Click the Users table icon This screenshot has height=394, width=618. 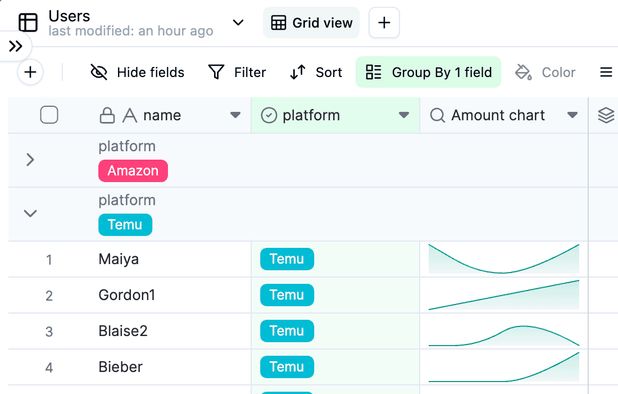tap(28, 22)
